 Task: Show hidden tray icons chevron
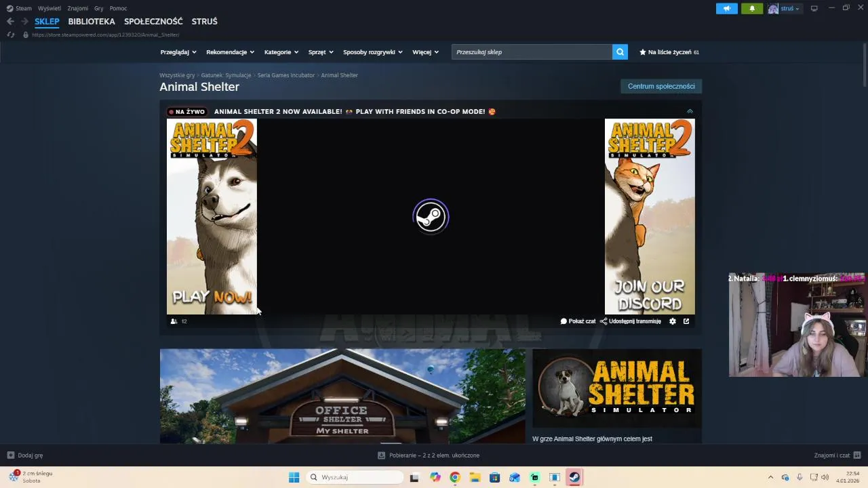pyautogui.click(x=770, y=477)
